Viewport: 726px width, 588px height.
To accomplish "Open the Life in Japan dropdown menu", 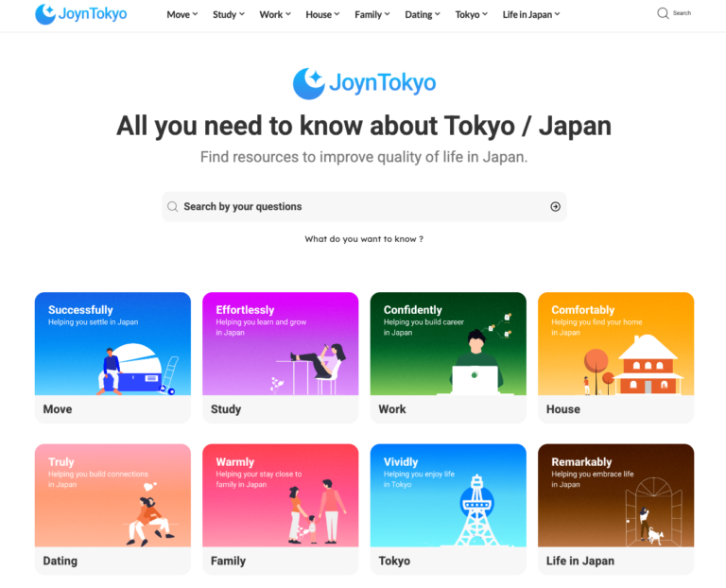I will pyautogui.click(x=530, y=14).
